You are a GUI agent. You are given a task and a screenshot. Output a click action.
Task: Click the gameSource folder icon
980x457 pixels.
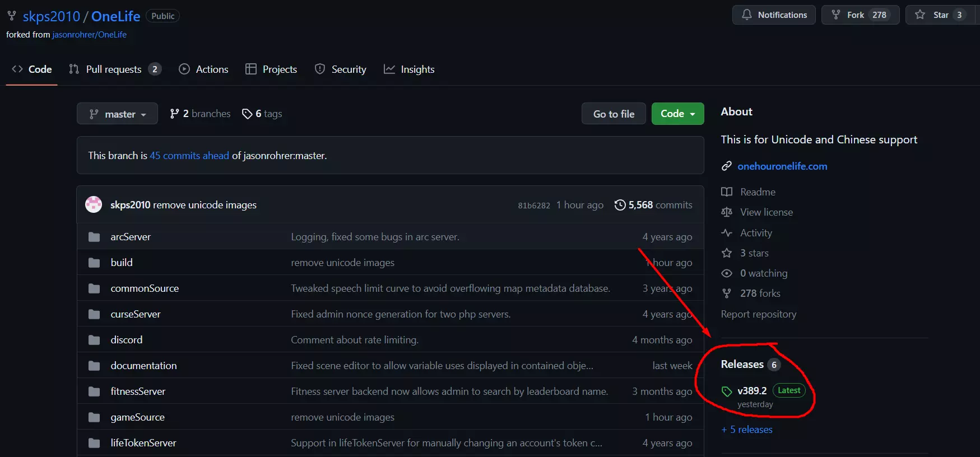[x=94, y=417]
